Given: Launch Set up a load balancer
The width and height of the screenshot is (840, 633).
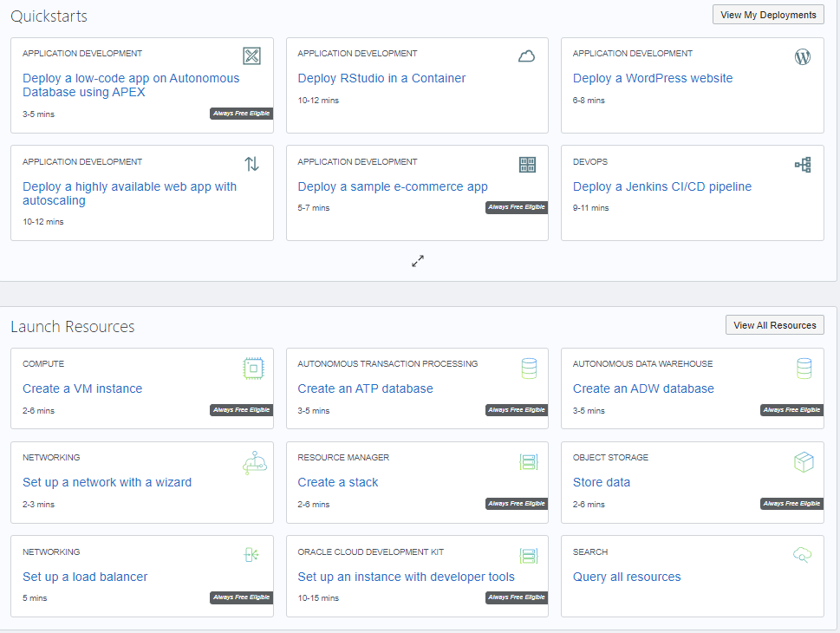Looking at the screenshot, I should (85, 577).
